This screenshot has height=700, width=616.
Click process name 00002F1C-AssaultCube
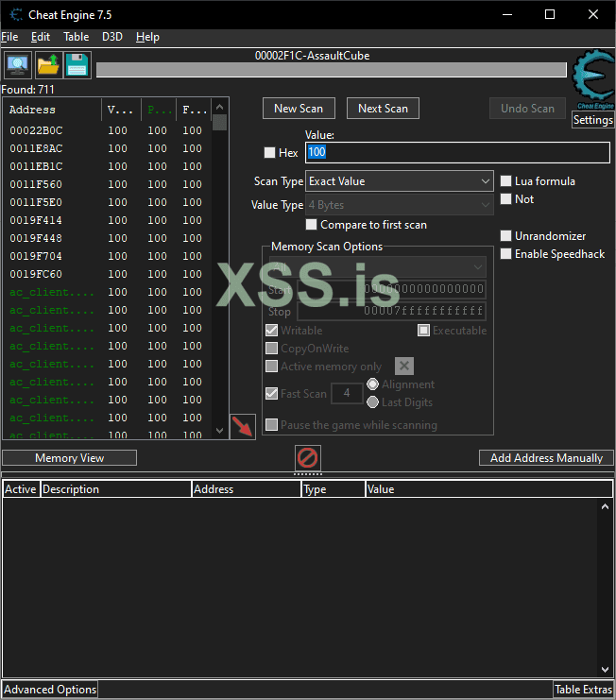[312, 56]
